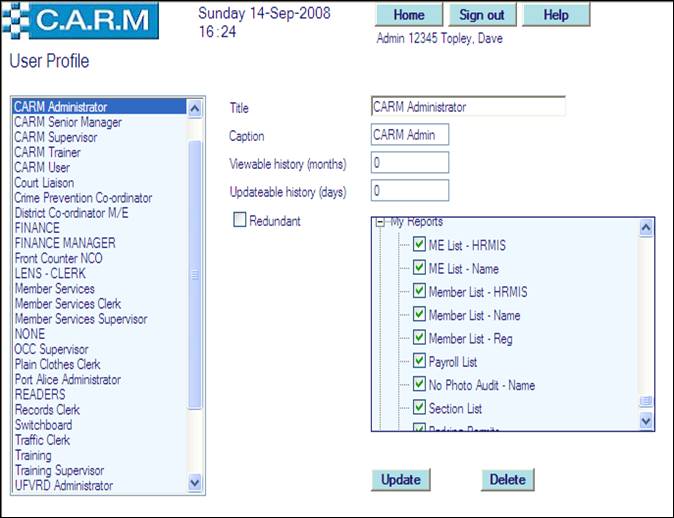Uncheck ME List - HRMIS report
Image resolution: width=674 pixels, height=518 pixels.
coord(420,246)
